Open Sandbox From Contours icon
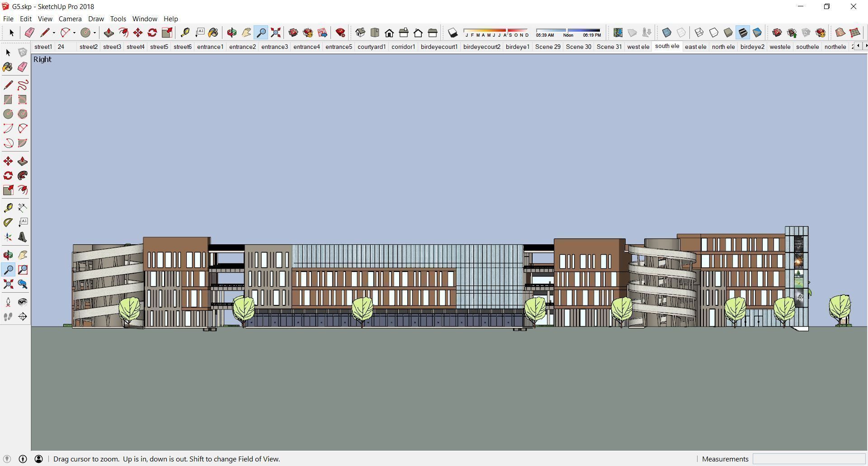The height and width of the screenshot is (466, 868). (x=840, y=33)
